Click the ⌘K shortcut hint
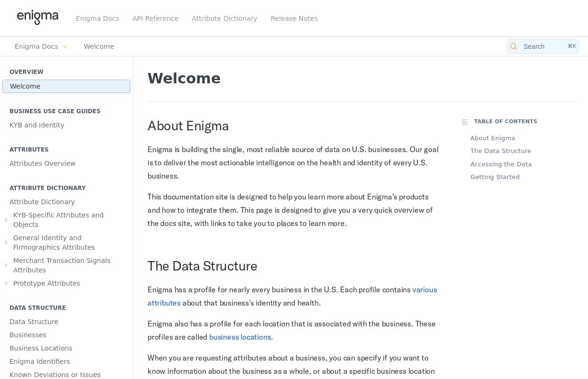588x379 pixels. pyautogui.click(x=572, y=46)
